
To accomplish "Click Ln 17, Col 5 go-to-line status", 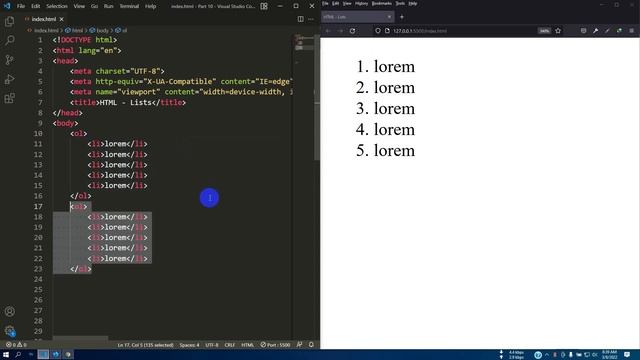I will (x=146, y=345).
